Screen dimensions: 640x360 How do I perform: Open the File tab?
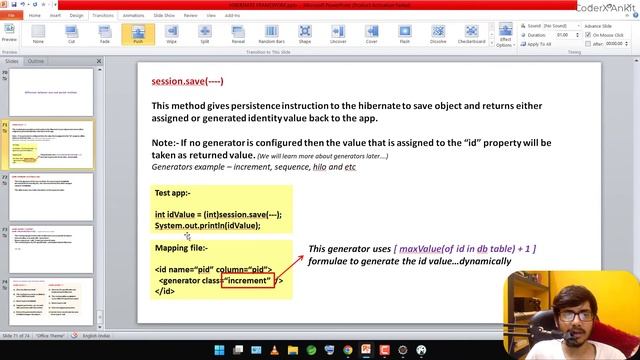pos(11,16)
